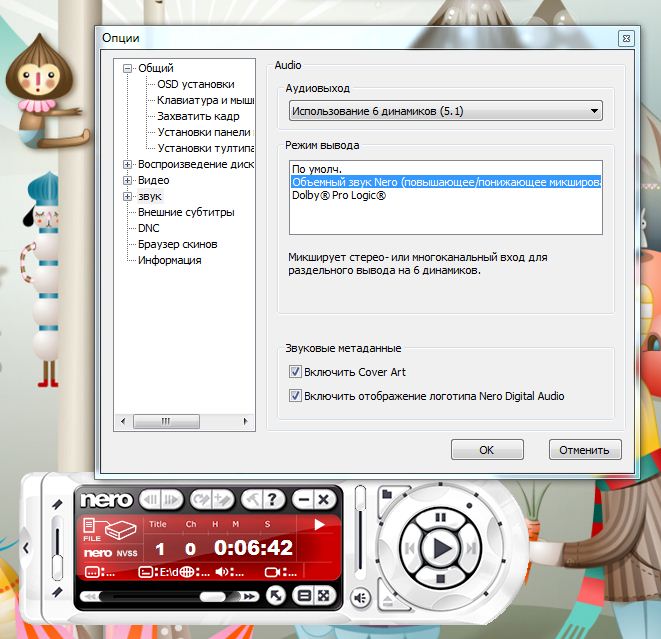The image size is (661, 639).
Task: Click the FILE source icon in display
Action: pos(109,529)
